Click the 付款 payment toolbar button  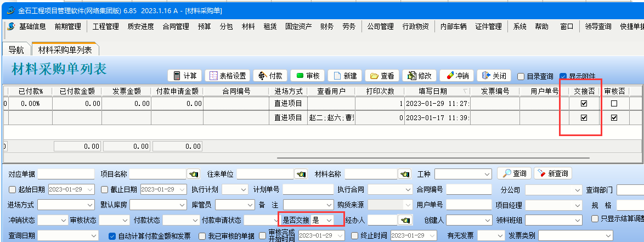pyautogui.click(x=270, y=76)
